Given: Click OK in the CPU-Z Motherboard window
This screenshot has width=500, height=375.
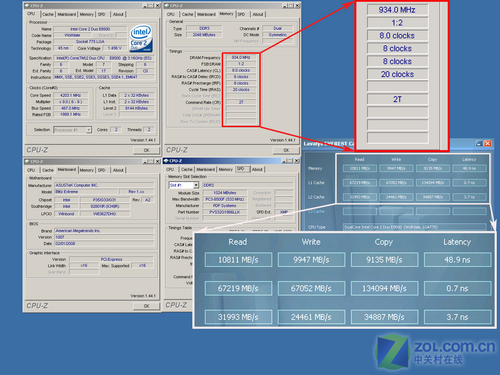Looking at the screenshot, I should (146, 306).
